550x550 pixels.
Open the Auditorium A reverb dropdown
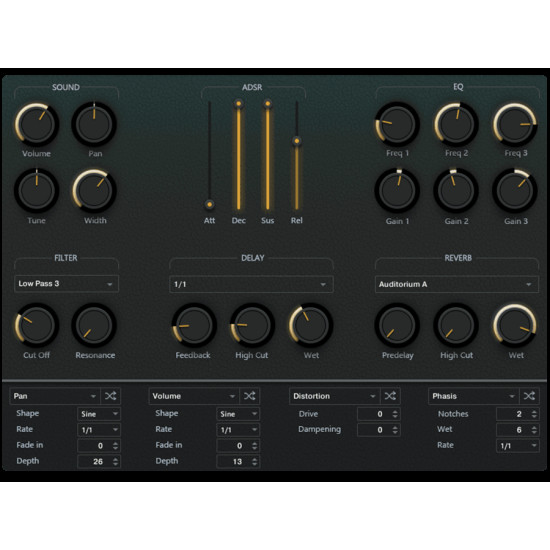tap(457, 284)
